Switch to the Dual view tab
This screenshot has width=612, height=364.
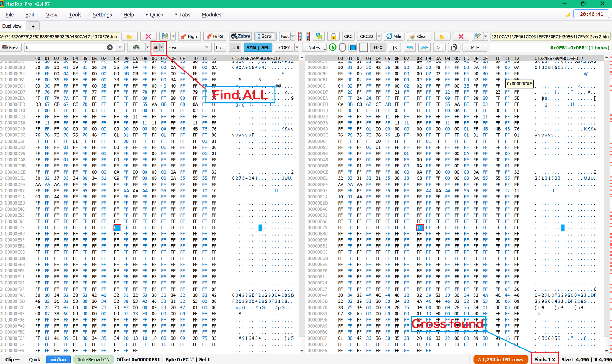click(x=12, y=26)
